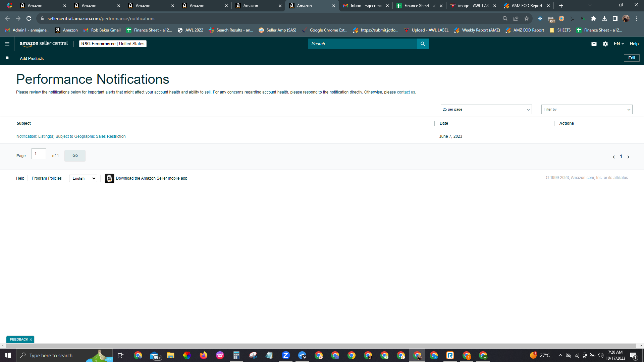The image size is (644, 362).
Task: Open Rob Baker Gmail bookmark
Action: point(102,30)
